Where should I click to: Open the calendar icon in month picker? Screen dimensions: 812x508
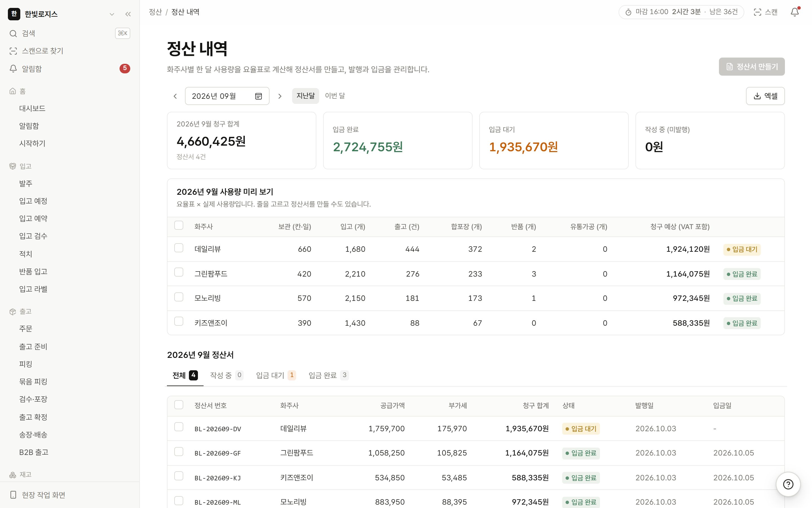tap(258, 96)
